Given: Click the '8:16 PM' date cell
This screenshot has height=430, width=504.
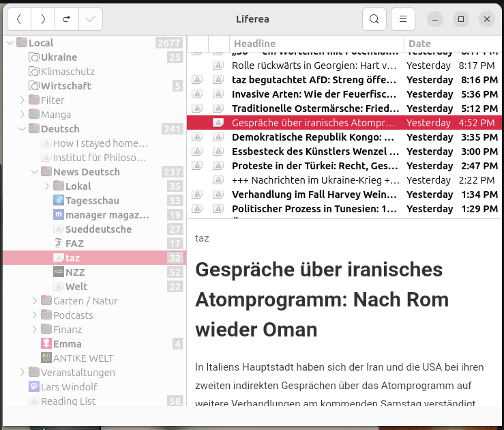Looking at the screenshot, I should 479,80.
